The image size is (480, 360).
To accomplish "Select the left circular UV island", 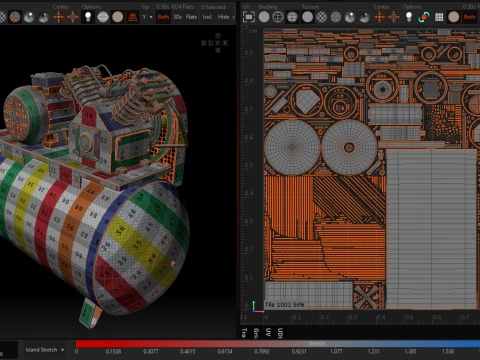I will 292,147.
